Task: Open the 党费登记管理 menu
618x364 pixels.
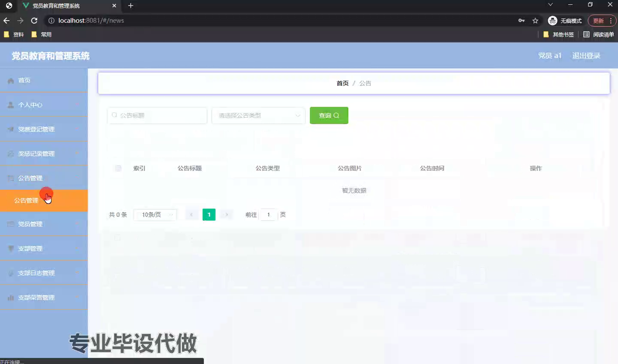Action: pyautogui.click(x=44, y=129)
